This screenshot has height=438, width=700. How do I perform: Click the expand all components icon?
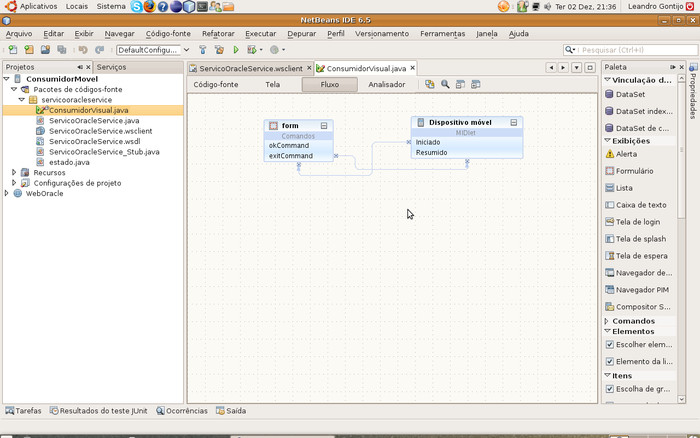point(476,84)
